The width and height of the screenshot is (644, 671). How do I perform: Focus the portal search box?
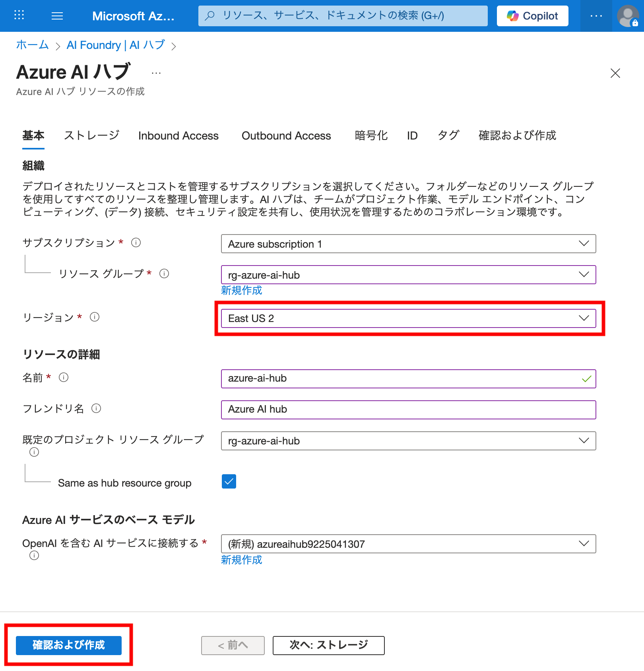point(343,16)
